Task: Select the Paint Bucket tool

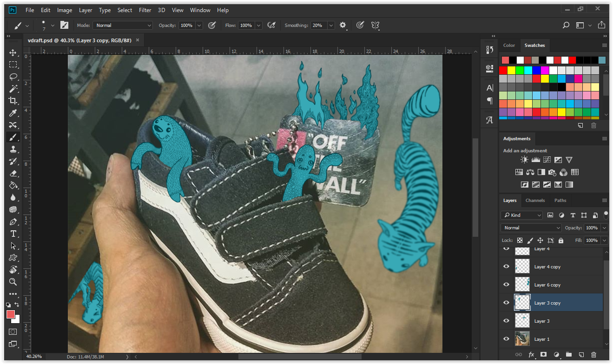Action: click(13, 185)
